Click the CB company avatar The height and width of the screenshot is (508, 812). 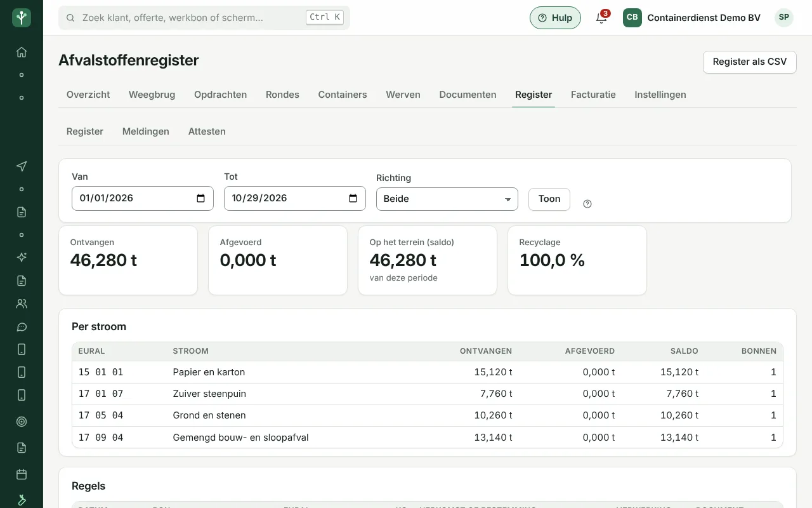(x=632, y=18)
